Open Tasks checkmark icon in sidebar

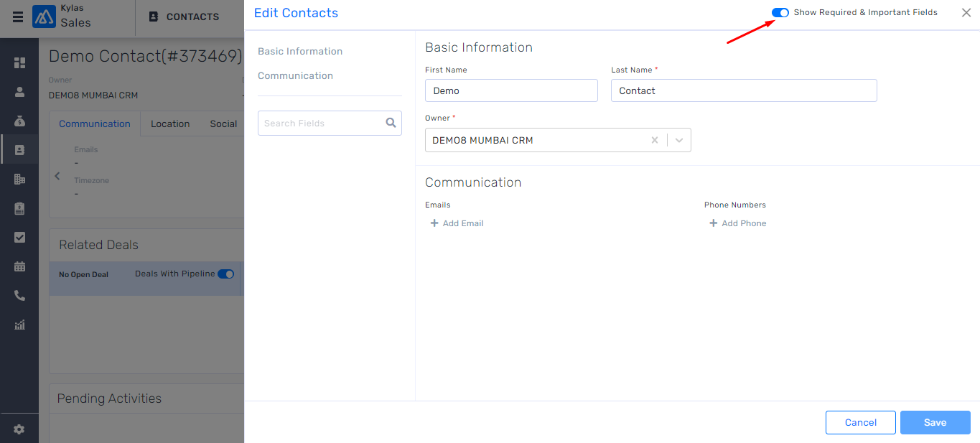(19, 237)
